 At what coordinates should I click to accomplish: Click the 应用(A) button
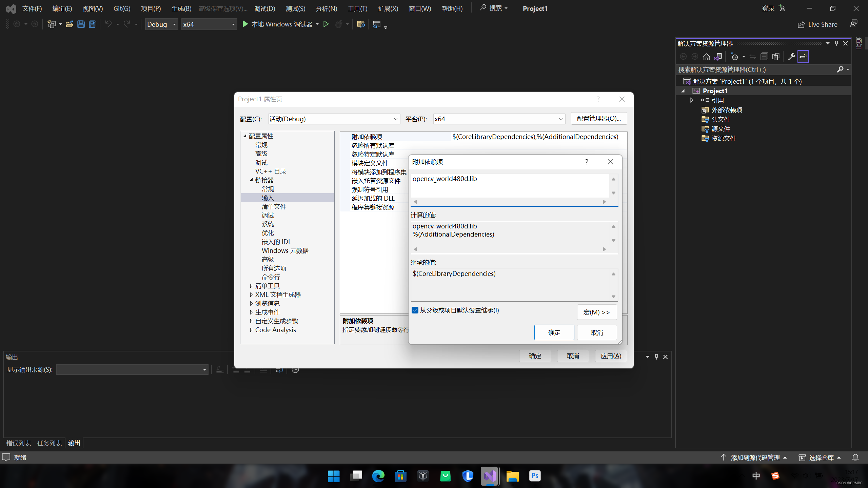(611, 356)
